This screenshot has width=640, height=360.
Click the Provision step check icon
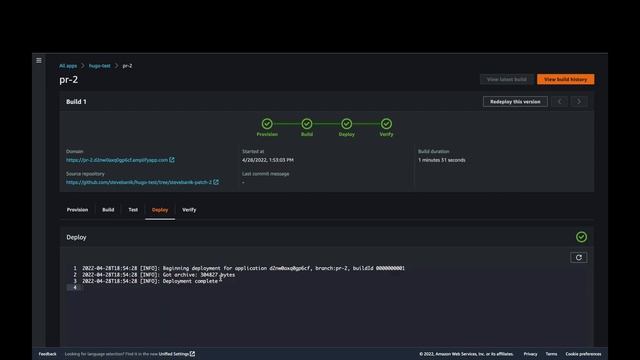[x=267, y=124]
